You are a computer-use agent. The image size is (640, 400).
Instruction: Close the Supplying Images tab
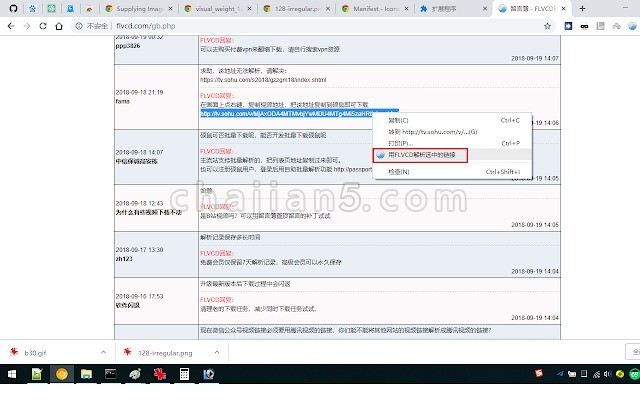(171, 8)
